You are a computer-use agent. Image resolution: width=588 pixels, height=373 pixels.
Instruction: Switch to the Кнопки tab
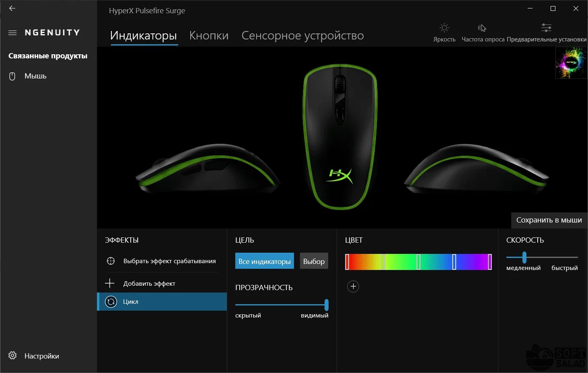209,35
